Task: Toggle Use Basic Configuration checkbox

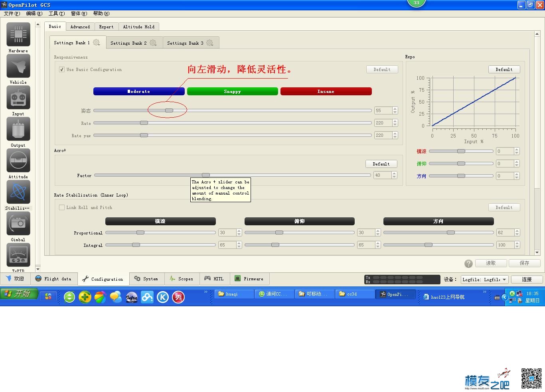Action: (x=62, y=69)
